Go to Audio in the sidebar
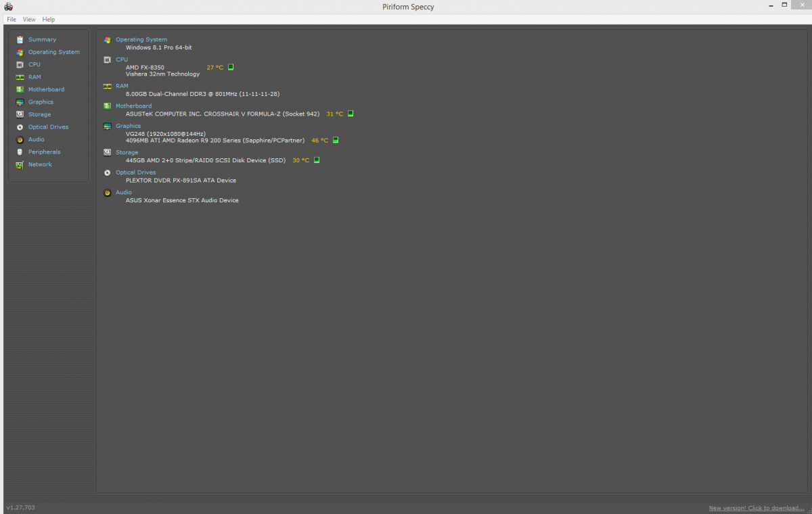 (x=37, y=139)
